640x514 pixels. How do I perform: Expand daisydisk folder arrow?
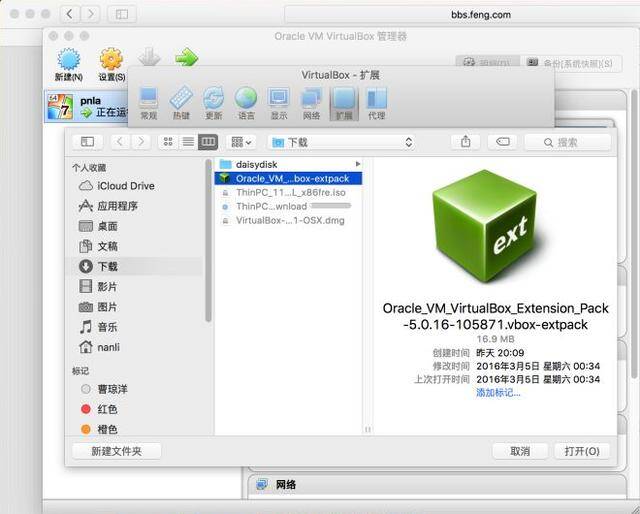(x=358, y=164)
